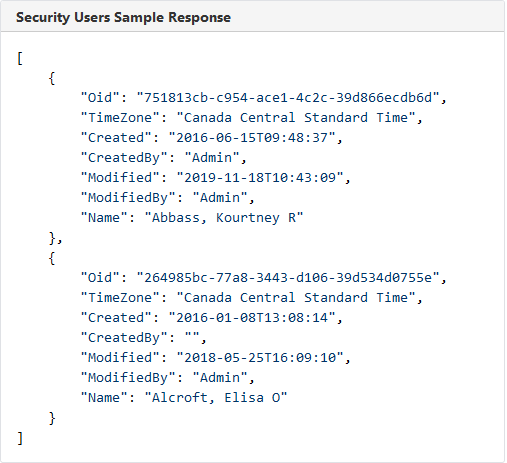Click the Modified date 2019-11-18T10:43:09

click(260, 178)
